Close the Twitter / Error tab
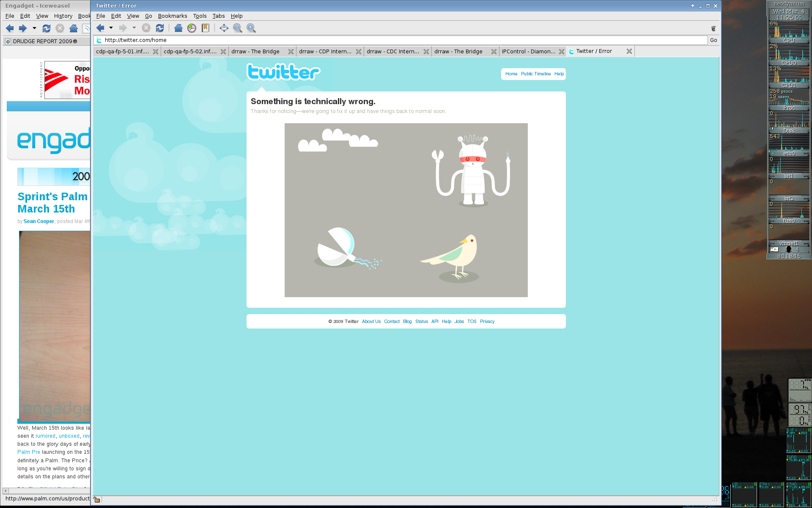 tap(629, 51)
